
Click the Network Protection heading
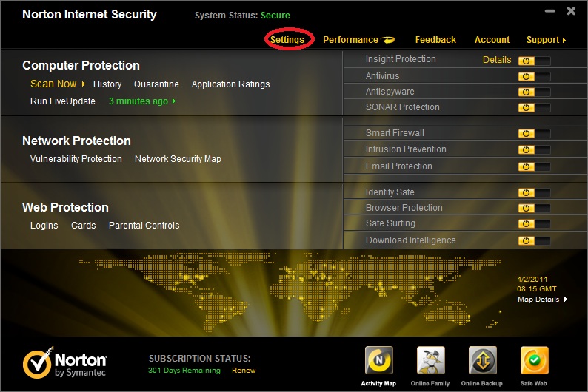point(76,141)
